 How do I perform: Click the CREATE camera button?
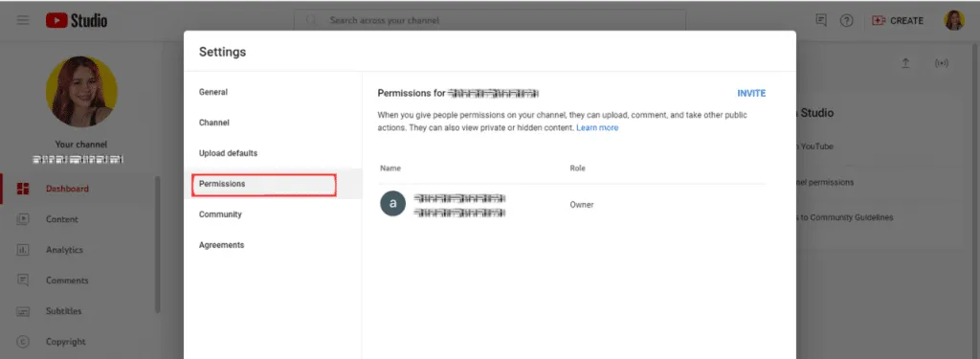coord(898,21)
